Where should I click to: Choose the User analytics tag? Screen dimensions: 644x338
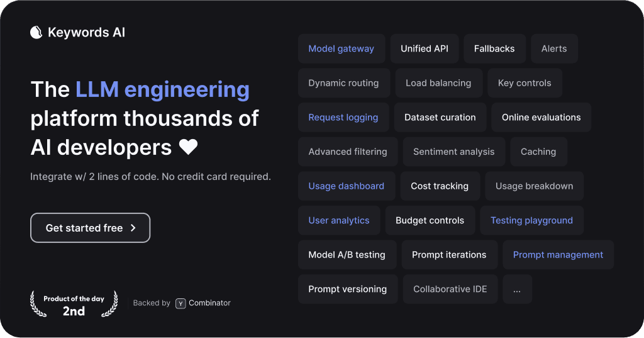point(339,221)
